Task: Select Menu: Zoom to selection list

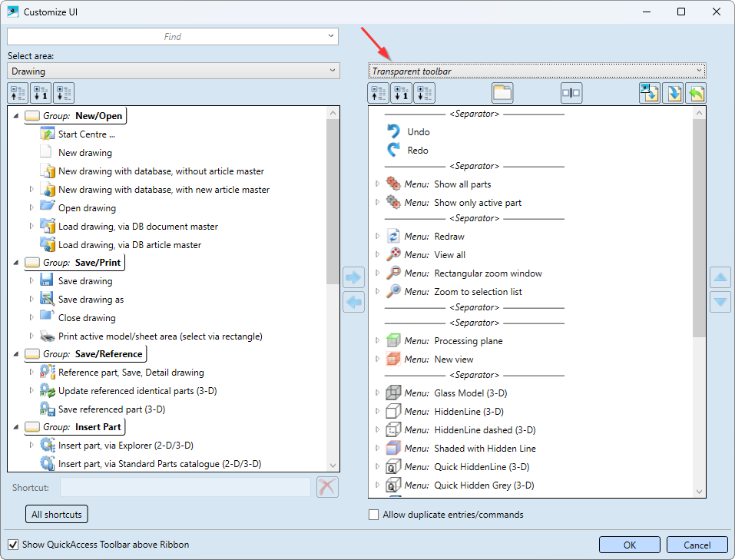Action: pyautogui.click(x=463, y=292)
